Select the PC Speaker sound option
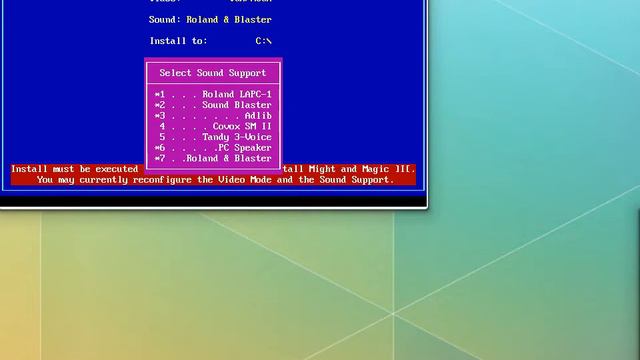This screenshot has width=640, height=360. point(213,147)
